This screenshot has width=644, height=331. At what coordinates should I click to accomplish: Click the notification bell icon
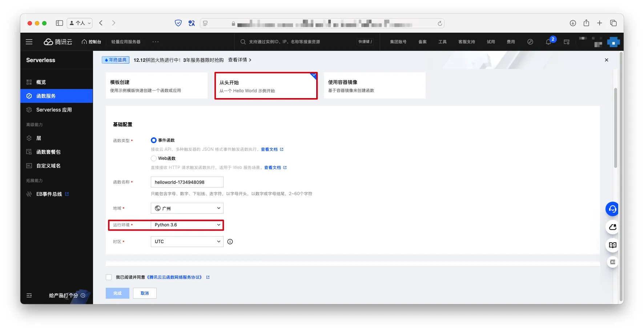pos(548,42)
